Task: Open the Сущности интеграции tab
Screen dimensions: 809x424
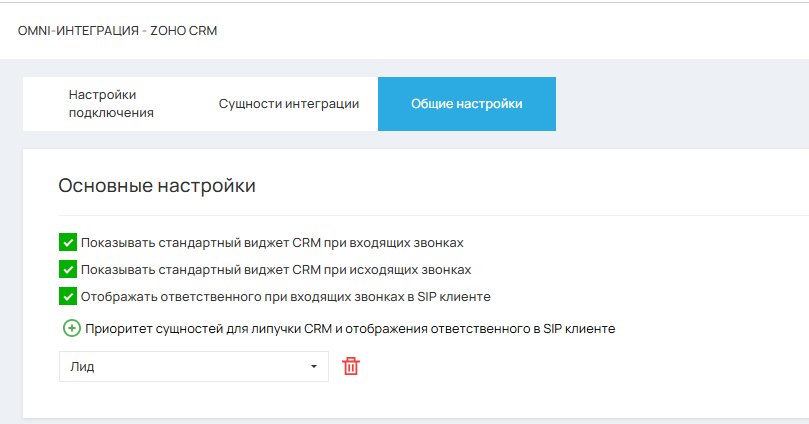Action: coord(289,104)
